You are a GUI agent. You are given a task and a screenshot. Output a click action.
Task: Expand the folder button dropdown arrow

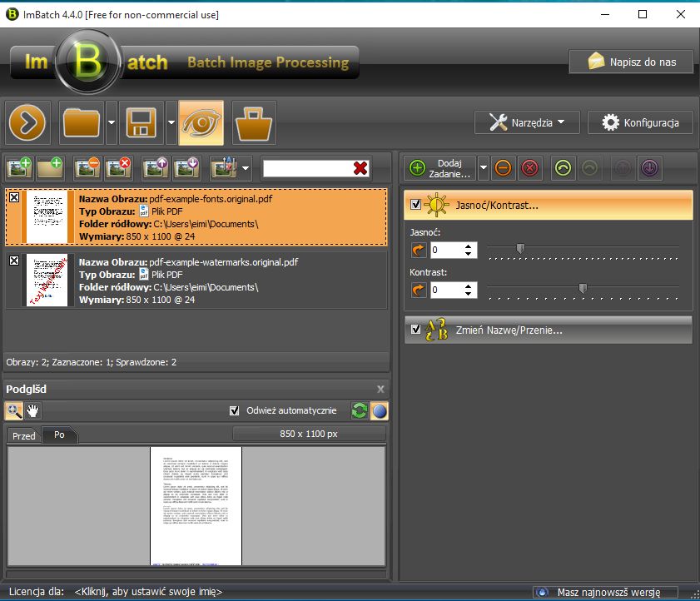[112, 123]
